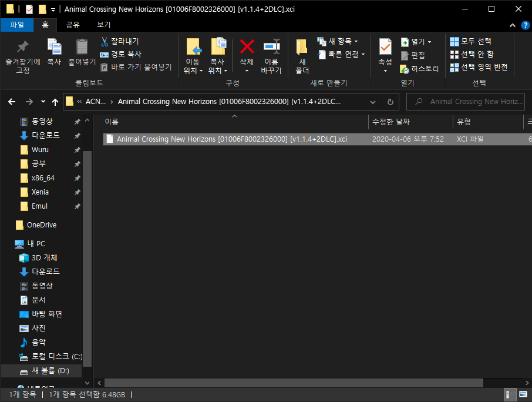Refresh the current folder

[x=390, y=102]
